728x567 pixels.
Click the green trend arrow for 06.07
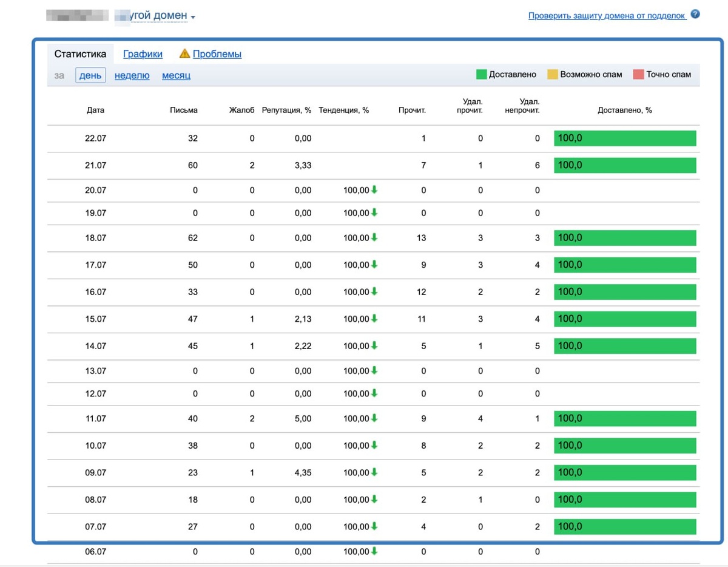click(374, 551)
